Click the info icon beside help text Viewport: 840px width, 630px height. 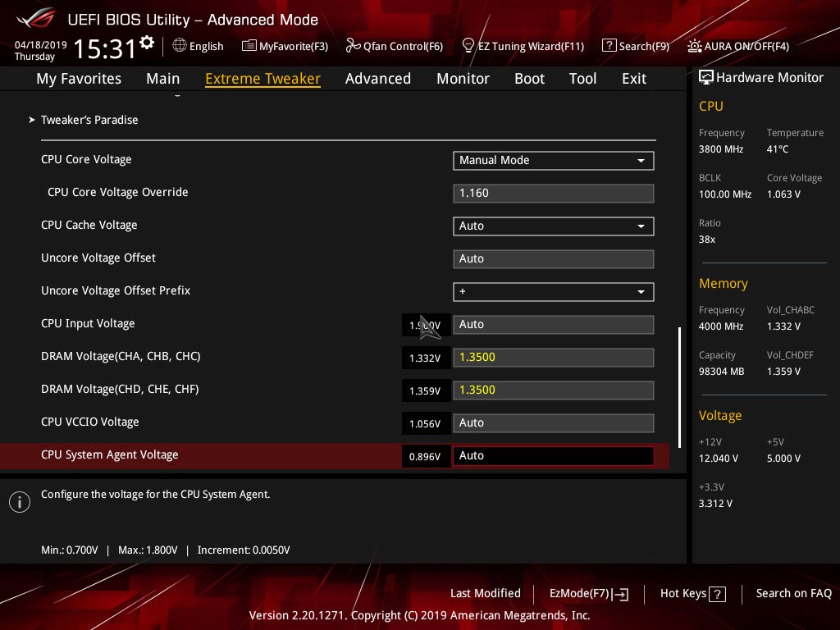[x=20, y=502]
